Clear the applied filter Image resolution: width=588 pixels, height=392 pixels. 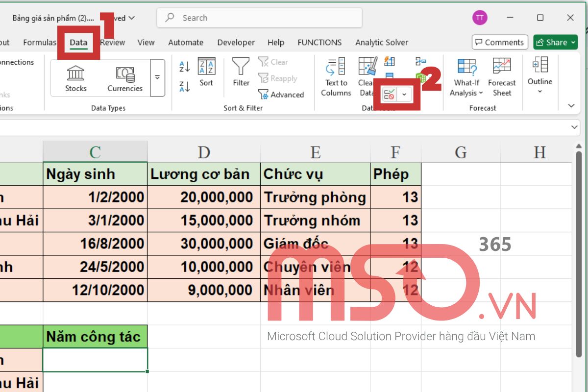[273, 62]
